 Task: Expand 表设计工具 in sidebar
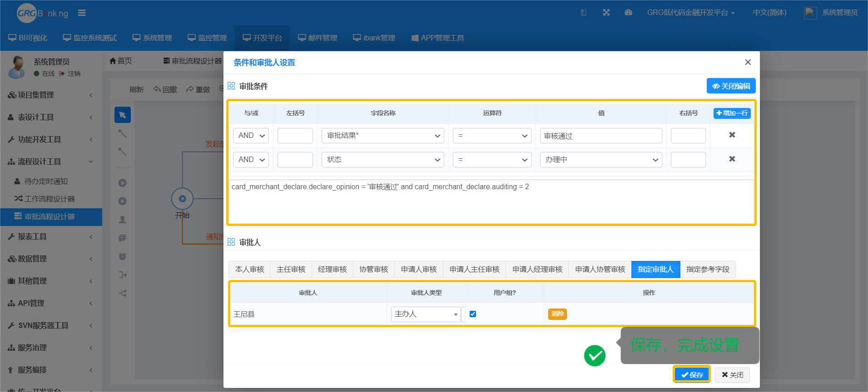[x=51, y=117]
